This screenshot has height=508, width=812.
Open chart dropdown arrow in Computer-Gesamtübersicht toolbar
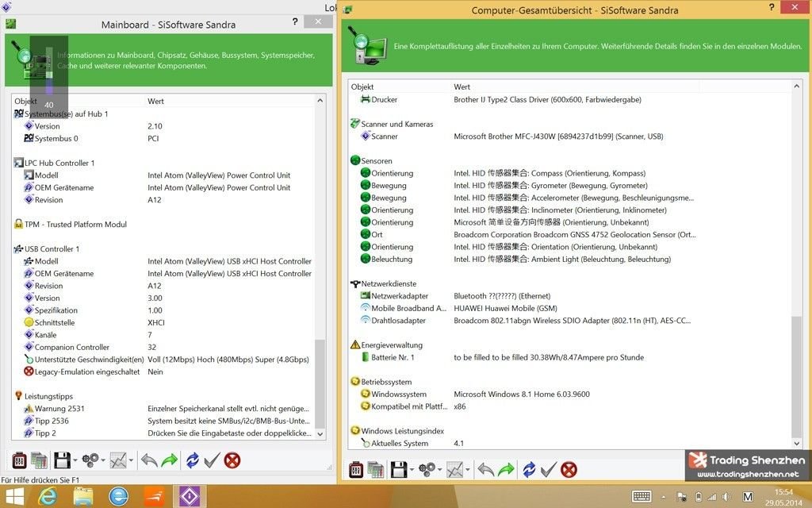(468, 470)
